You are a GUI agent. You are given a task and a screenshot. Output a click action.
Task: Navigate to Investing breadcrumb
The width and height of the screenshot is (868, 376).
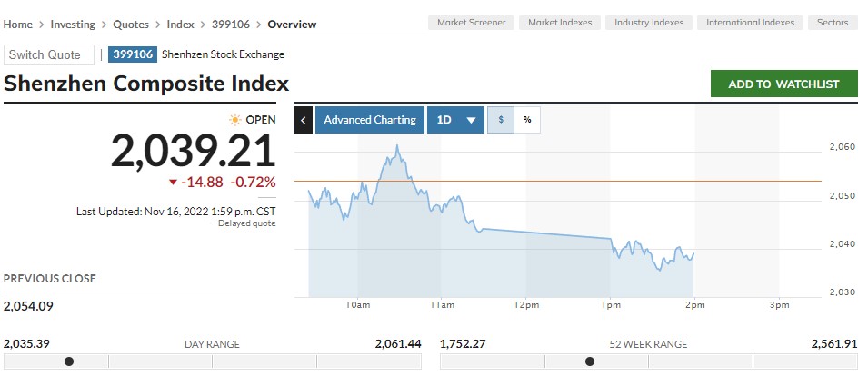[x=73, y=25]
